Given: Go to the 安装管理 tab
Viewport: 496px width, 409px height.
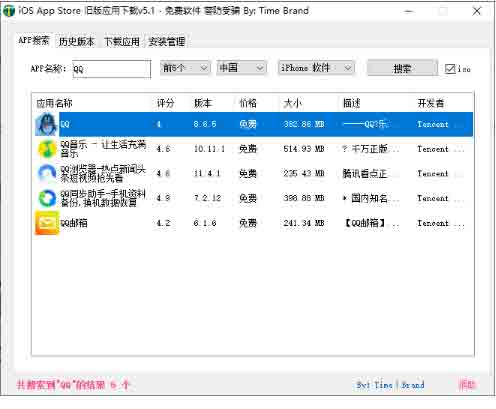Looking at the screenshot, I should (167, 42).
